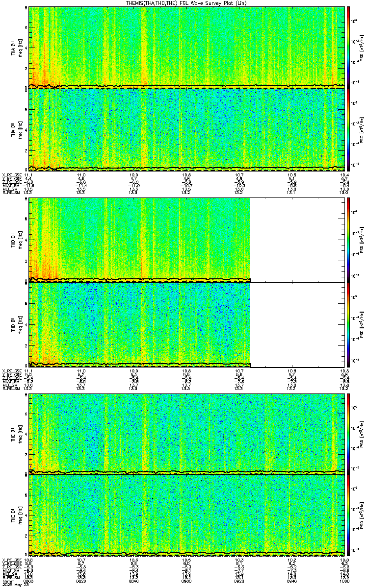Image resolution: width=368 pixels, height=588 pixels.
Task: Select the THD B-parallel spectrogram panel
Action: click(187, 324)
